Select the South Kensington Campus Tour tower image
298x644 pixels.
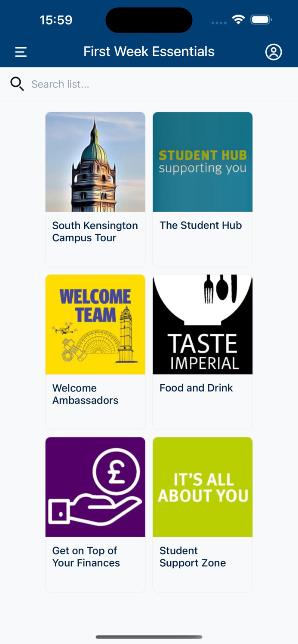tap(95, 162)
